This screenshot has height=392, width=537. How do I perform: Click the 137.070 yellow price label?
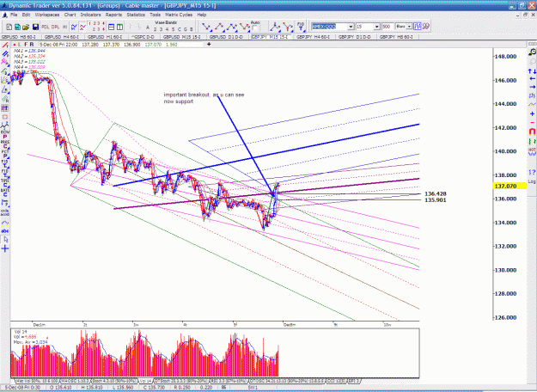[510, 187]
